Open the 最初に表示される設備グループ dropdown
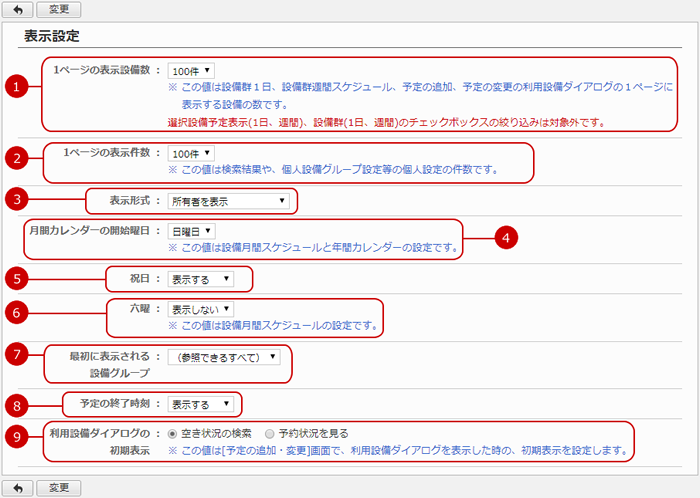 (226, 355)
